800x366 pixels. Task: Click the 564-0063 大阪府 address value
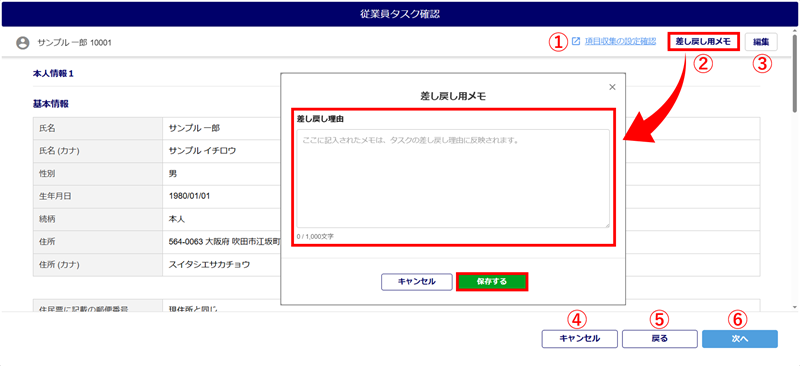coord(224,242)
